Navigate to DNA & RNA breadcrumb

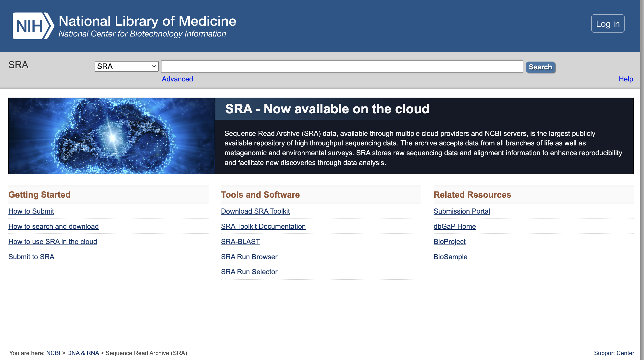(83, 353)
